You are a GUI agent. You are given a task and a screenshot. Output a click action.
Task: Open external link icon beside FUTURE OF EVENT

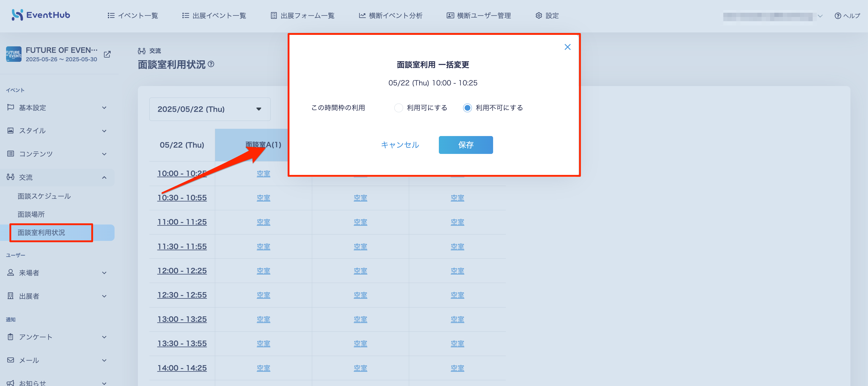click(x=107, y=54)
